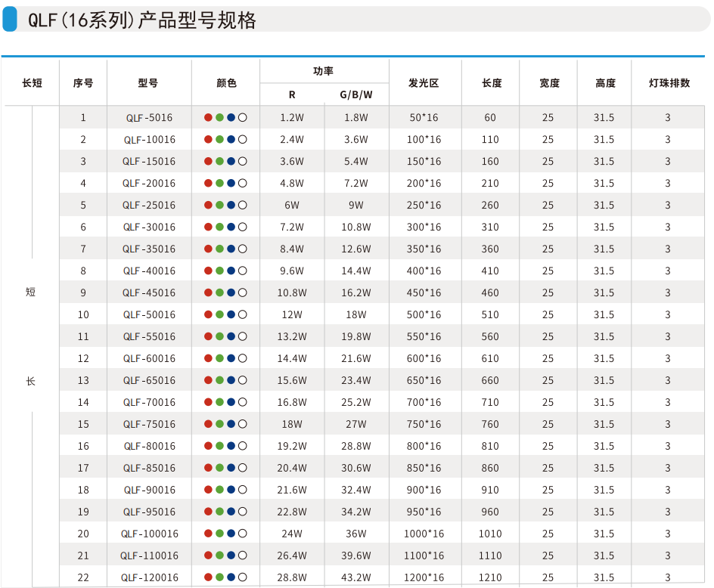The image size is (714, 588).
Task: Click the 发光区 column header
Action: 424,83
